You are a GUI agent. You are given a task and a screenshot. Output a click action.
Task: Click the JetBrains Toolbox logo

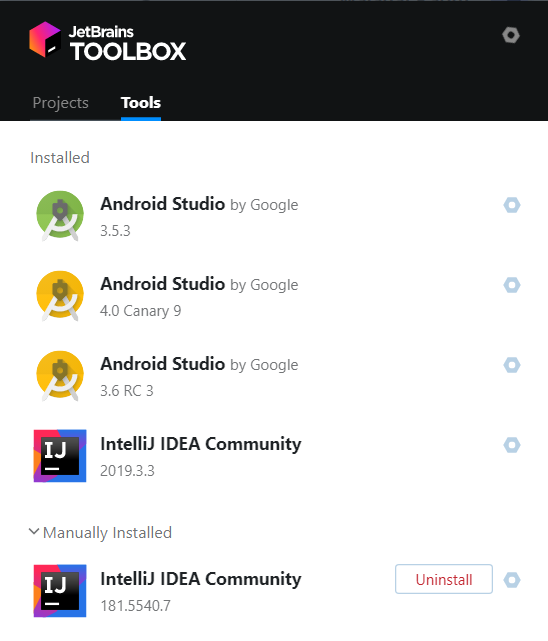coord(107,40)
